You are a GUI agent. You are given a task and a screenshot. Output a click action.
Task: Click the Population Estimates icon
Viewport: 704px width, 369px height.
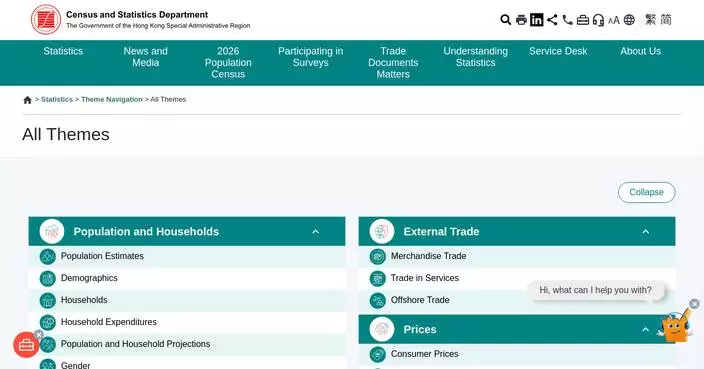[48, 256]
